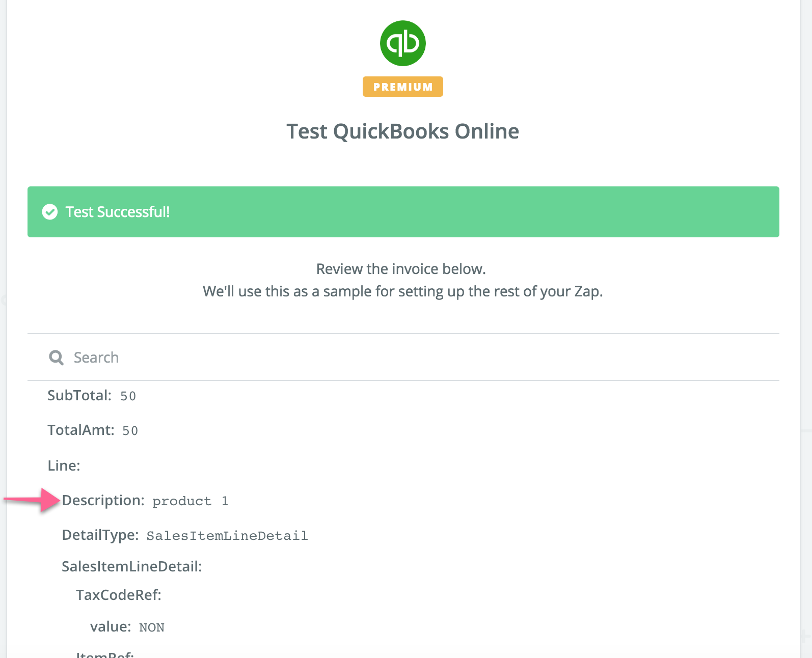Click the Test QuickBooks Online heading

click(402, 131)
